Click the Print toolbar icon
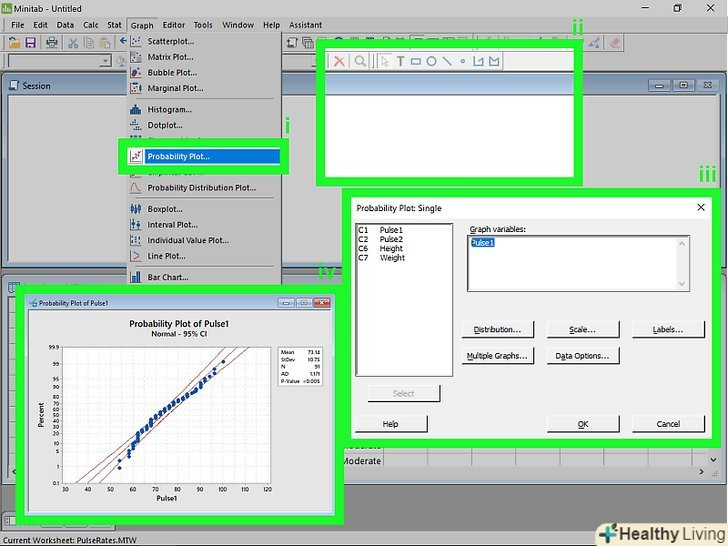728x546 pixels. click(52, 43)
